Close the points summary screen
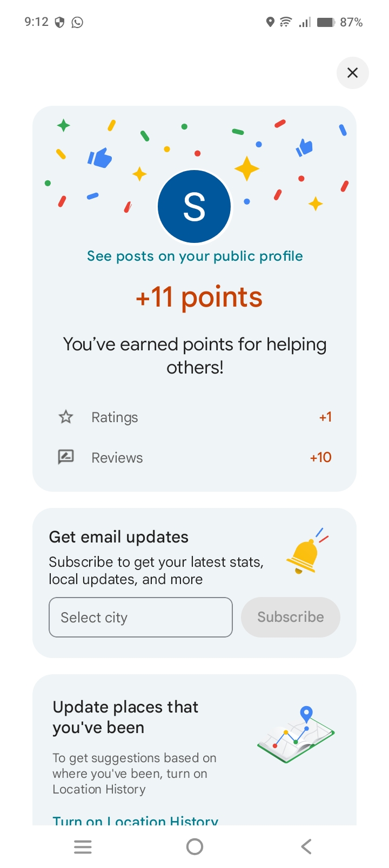 pyautogui.click(x=352, y=73)
